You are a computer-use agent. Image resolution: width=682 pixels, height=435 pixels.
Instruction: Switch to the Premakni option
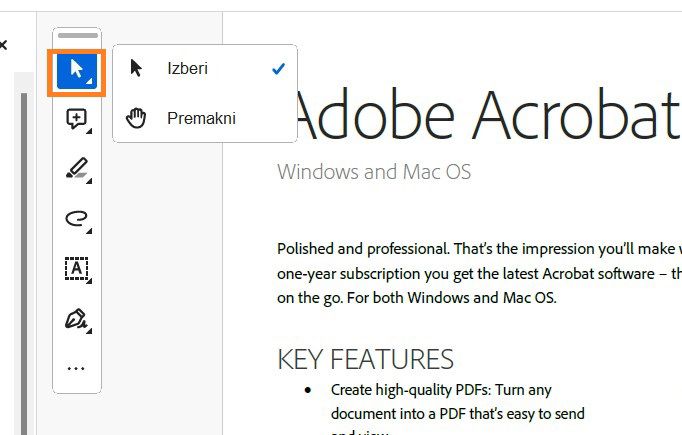201,119
